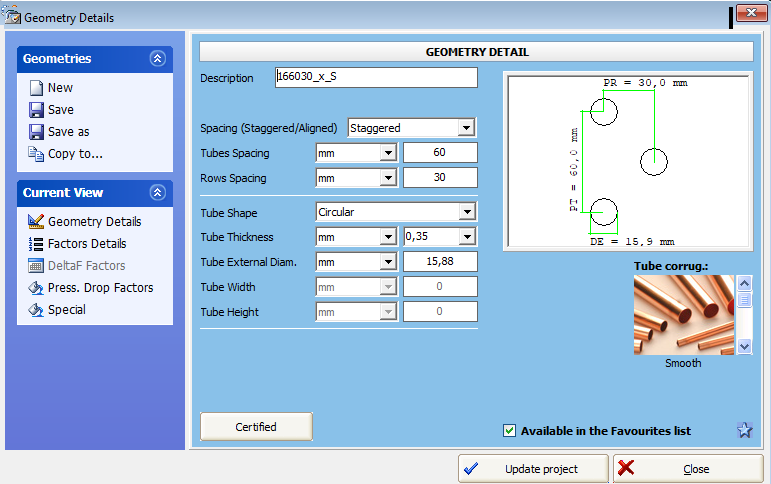The height and width of the screenshot is (484, 771).
Task: Collapse the Geometries panel
Action: pyautogui.click(x=157, y=59)
